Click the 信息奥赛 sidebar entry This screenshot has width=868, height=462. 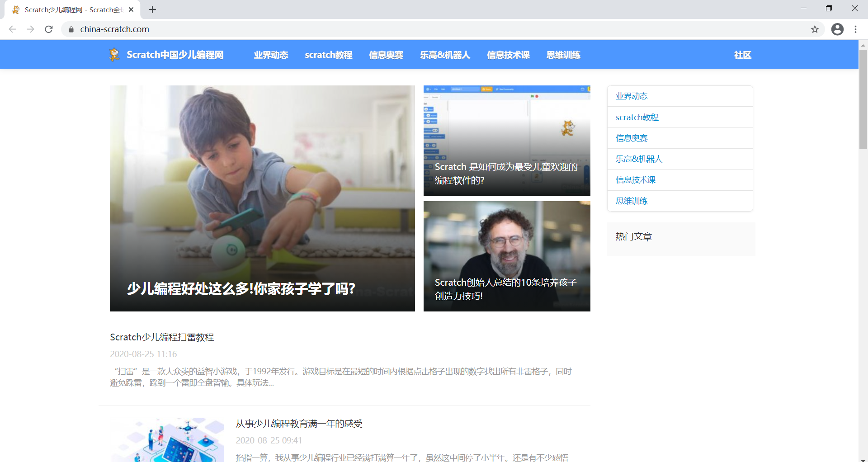point(631,138)
